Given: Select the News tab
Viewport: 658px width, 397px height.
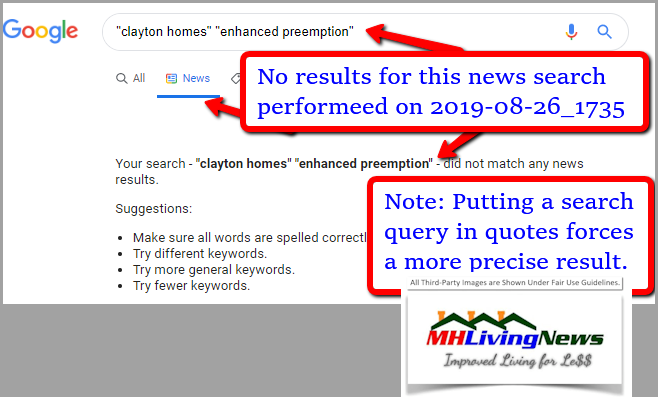Looking at the screenshot, I should (x=188, y=78).
